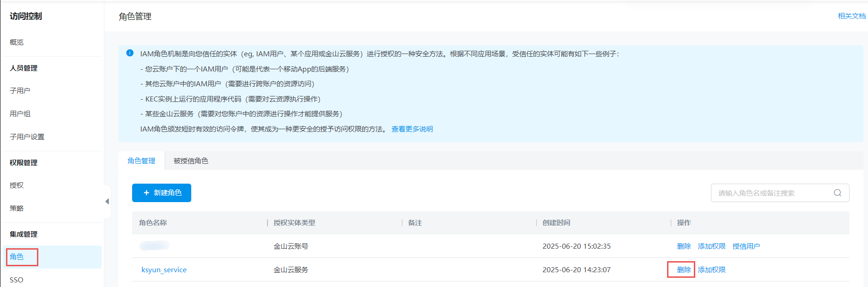Click the blue info icon
The image size is (868, 287).
[x=130, y=53]
